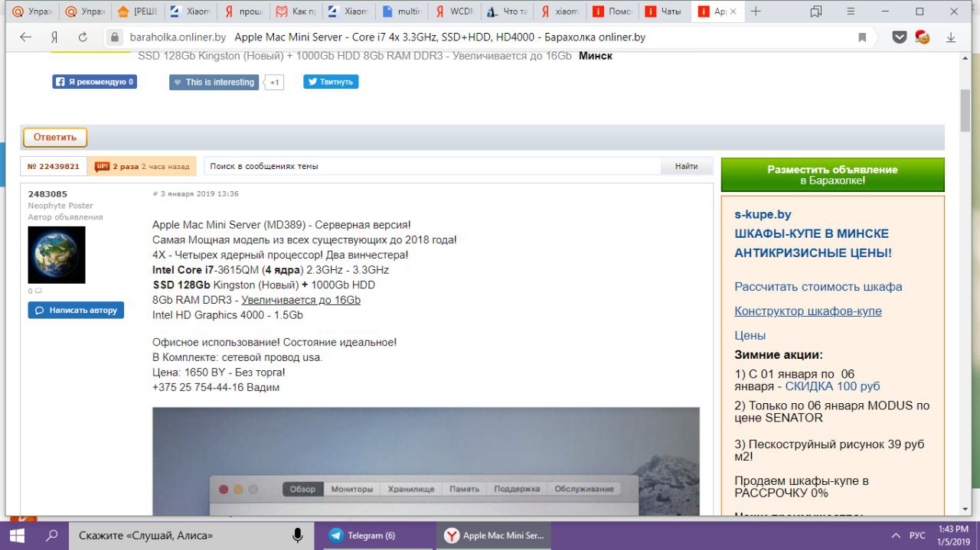Click the comment bubble counter under avatar
The height and width of the screenshot is (550, 980).
pos(35,291)
